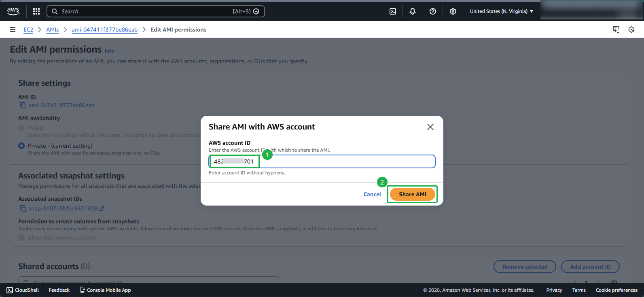Open the Amazon Q icon in search bar
This screenshot has width=644, height=297.
point(256,11)
